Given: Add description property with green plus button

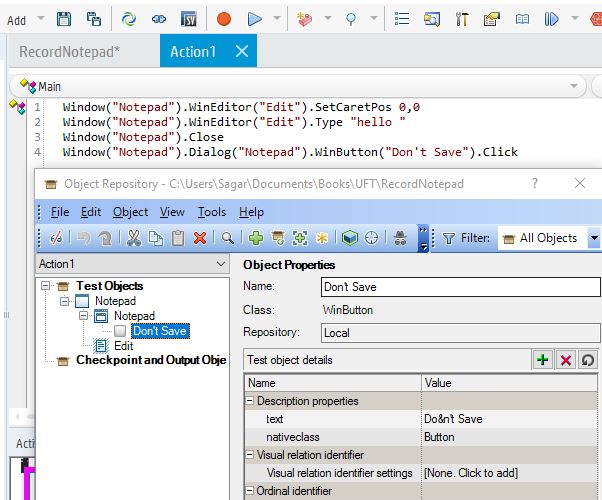Looking at the screenshot, I should 542,360.
